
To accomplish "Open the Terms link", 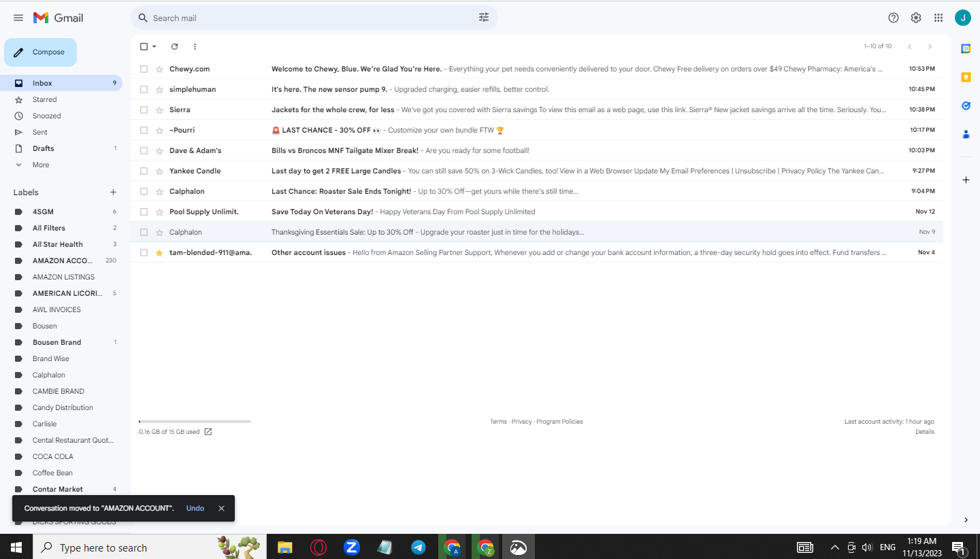I will (498, 422).
